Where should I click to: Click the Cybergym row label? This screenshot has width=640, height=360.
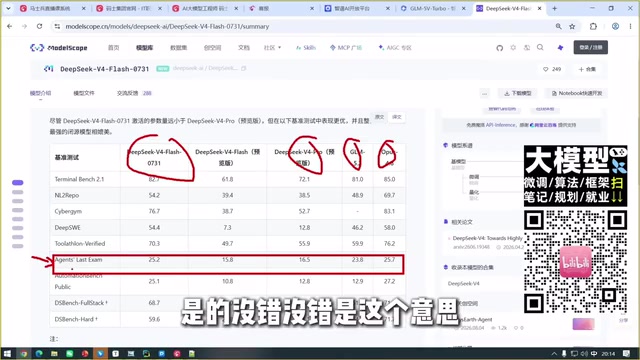(68, 211)
